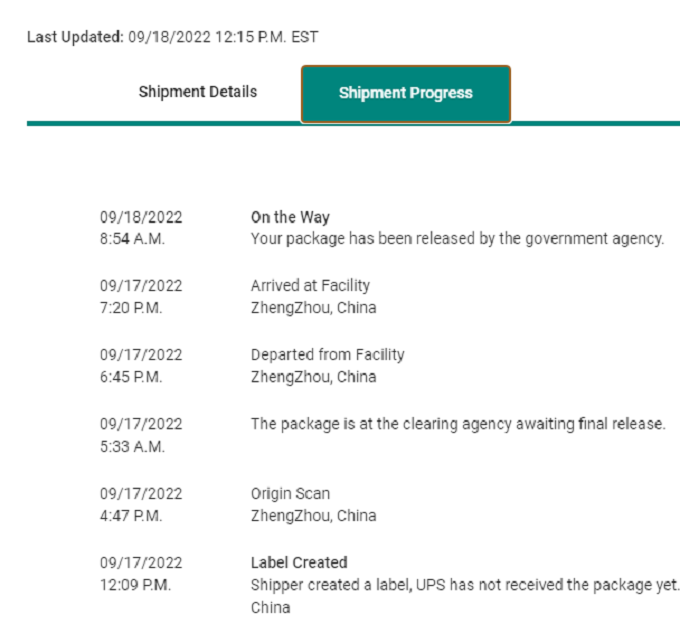The width and height of the screenshot is (680, 643).
Task: Click the 4:47 P.M. time entry
Action: tap(131, 516)
